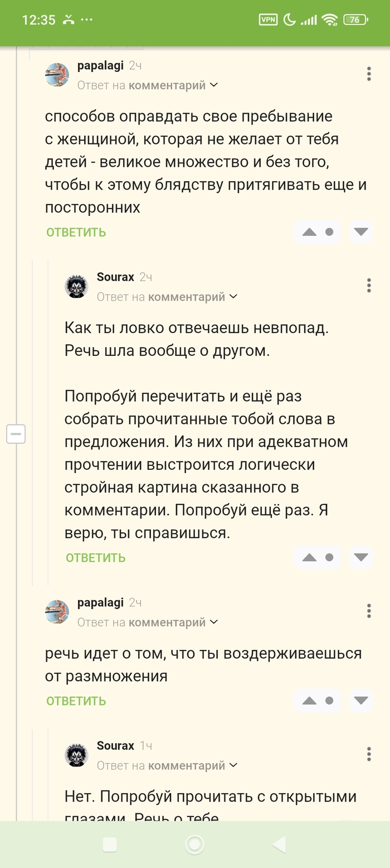Open Sourax's profile from username
The width and height of the screenshot is (390, 868).
tap(115, 277)
